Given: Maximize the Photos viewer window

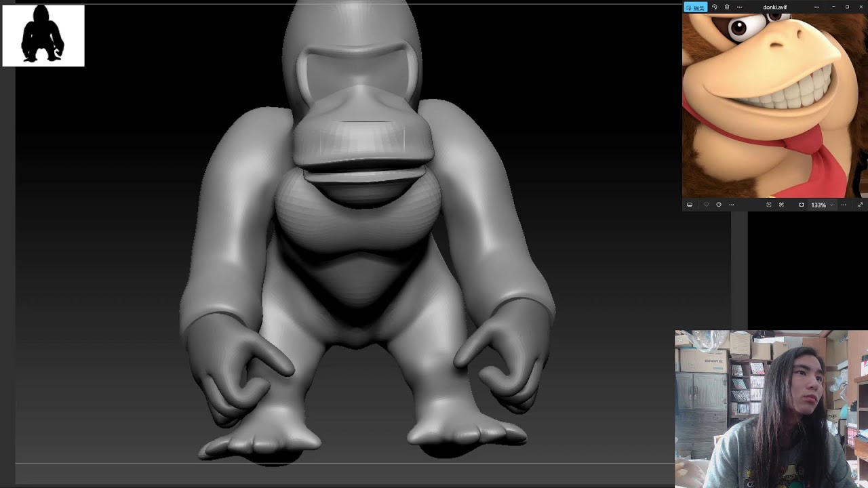Looking at the screenshot, I should coord(847,7).
